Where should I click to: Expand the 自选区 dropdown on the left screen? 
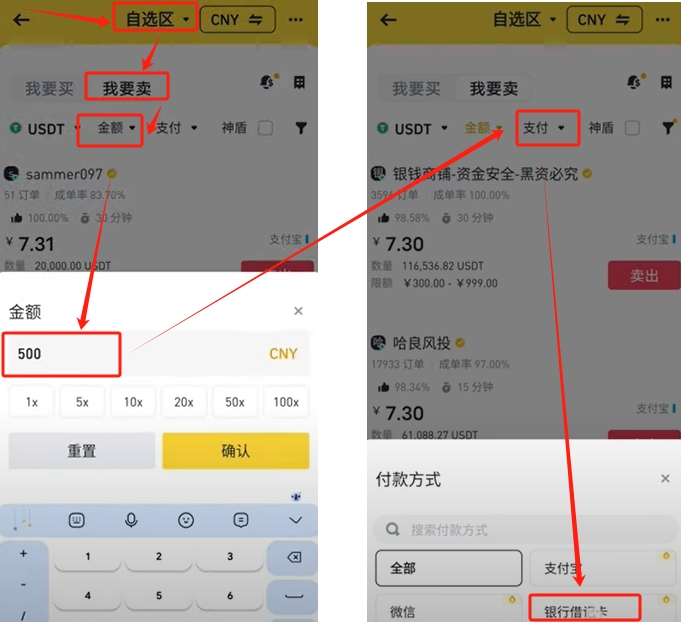157,20
